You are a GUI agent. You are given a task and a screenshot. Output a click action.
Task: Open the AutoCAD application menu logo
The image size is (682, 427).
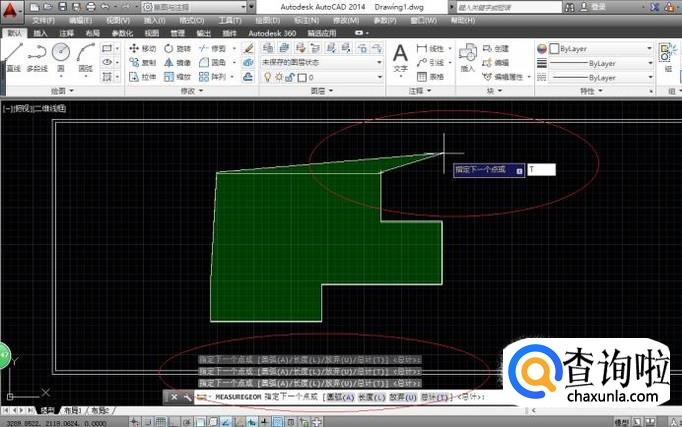pyautogui.click(x=12, y=10)
